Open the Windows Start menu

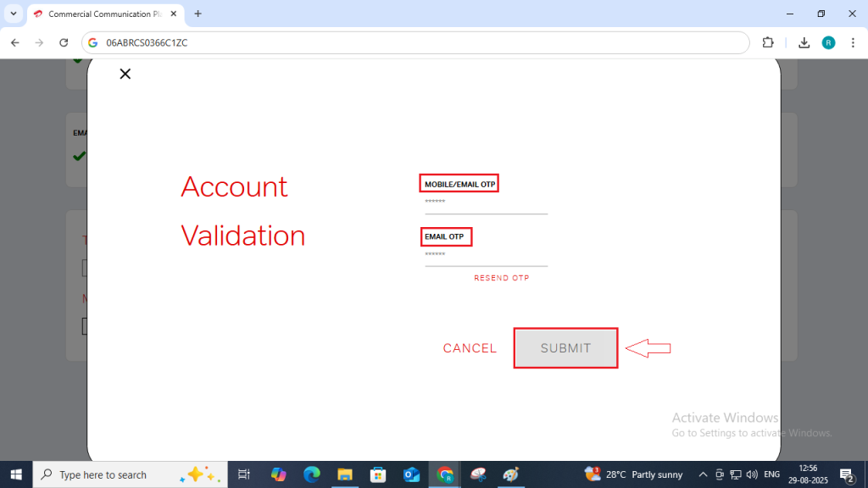click(x=16, y=474)
